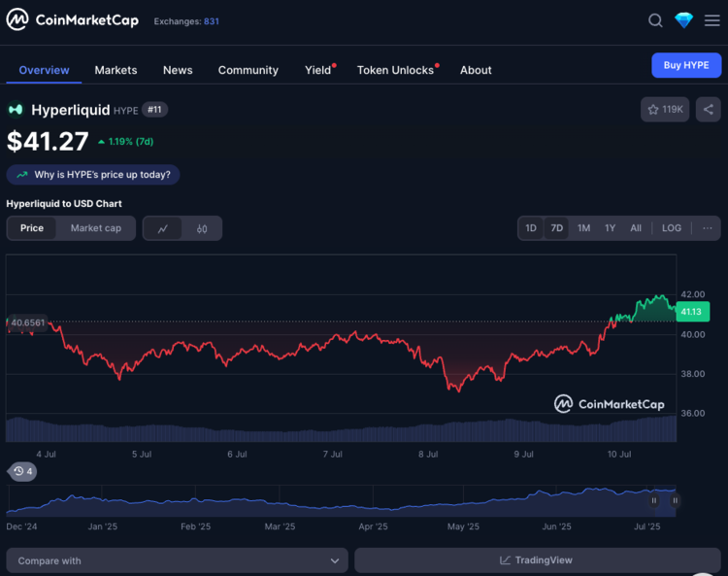728x576 pixels.
Task: Click 'Why is HYPE's price up today?'
Action: click(x=93, y=175)
